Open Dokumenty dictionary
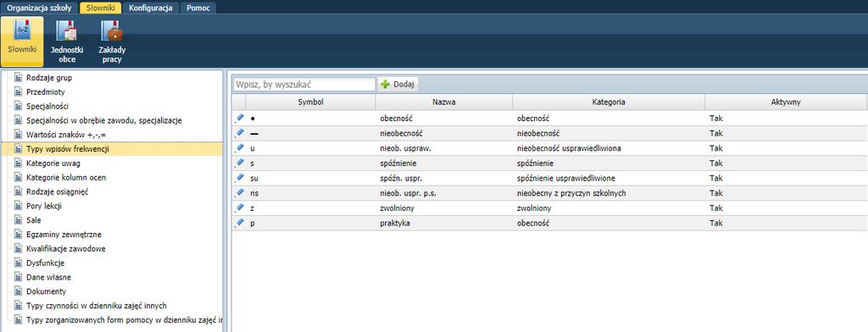Screen dimensions: 868x332 [x=46, y=291]
